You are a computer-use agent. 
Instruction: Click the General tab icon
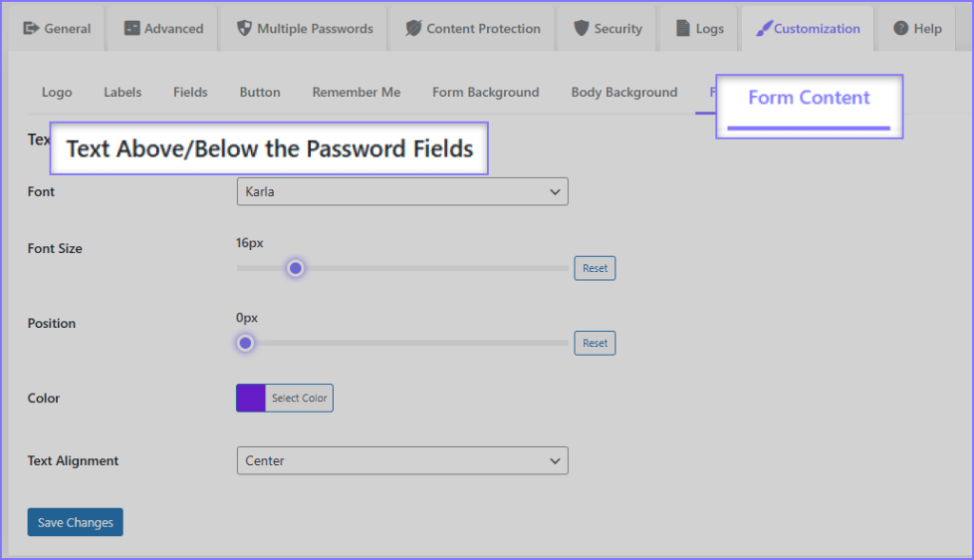pyautogui.click(x=31, y=29)
